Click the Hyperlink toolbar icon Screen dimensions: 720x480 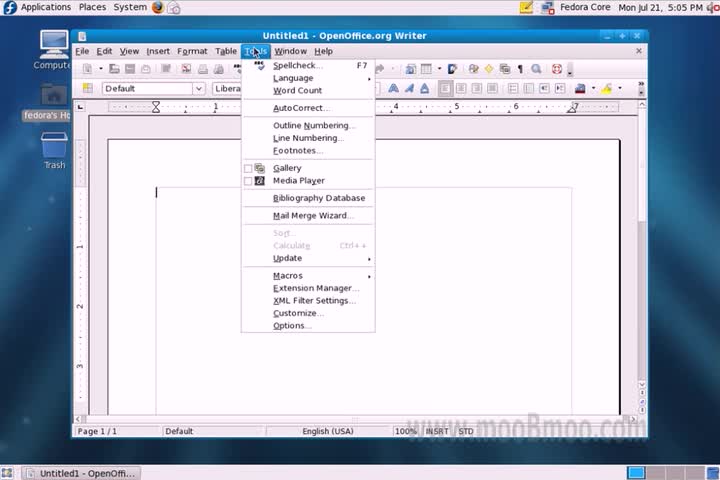tap(410, 69)
